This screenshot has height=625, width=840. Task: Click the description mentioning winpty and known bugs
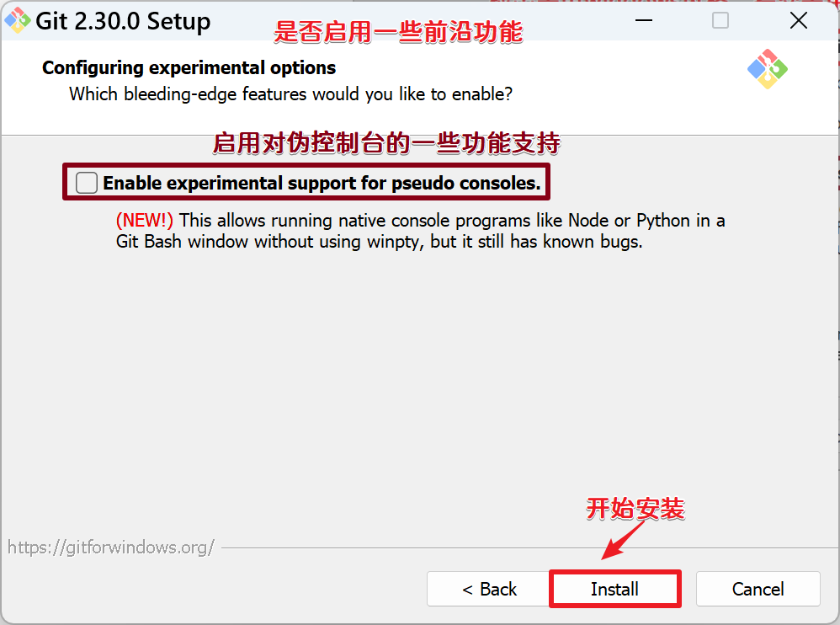click(420, 231)
